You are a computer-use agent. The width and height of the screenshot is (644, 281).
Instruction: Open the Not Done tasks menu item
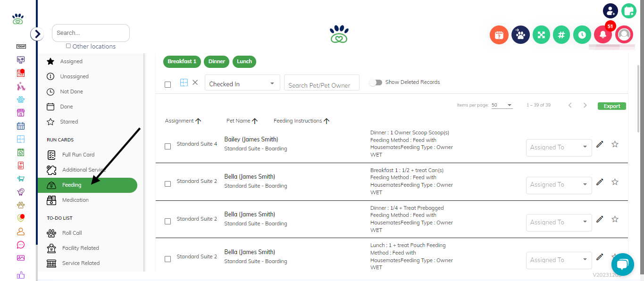(x=87, y=91)
